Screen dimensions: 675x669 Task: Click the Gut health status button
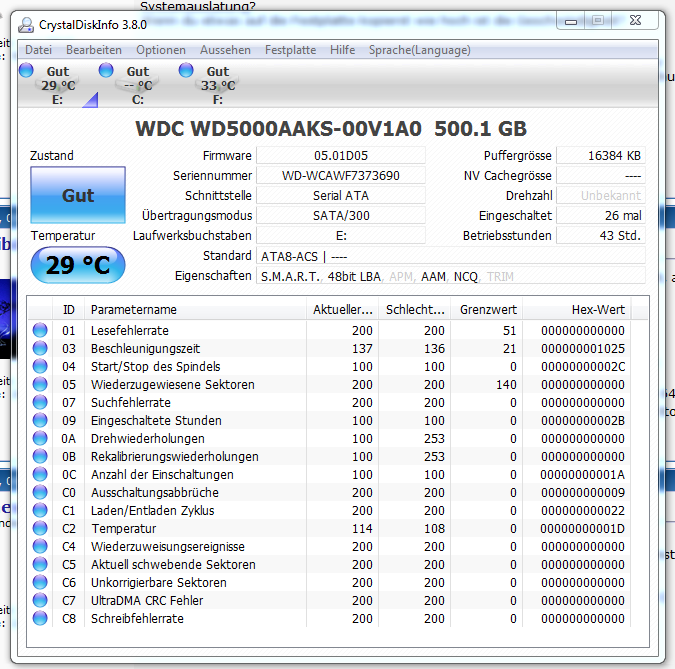[78, 195]
